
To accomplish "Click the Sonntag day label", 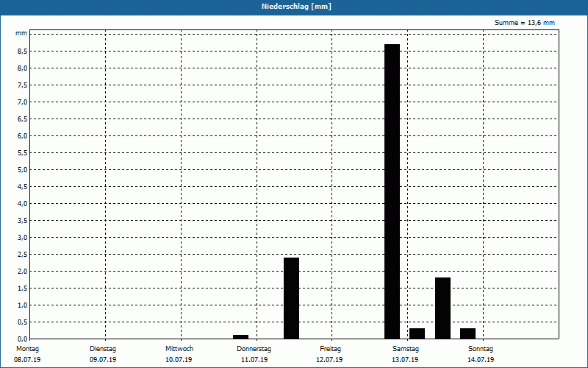I will coord(481,349).
